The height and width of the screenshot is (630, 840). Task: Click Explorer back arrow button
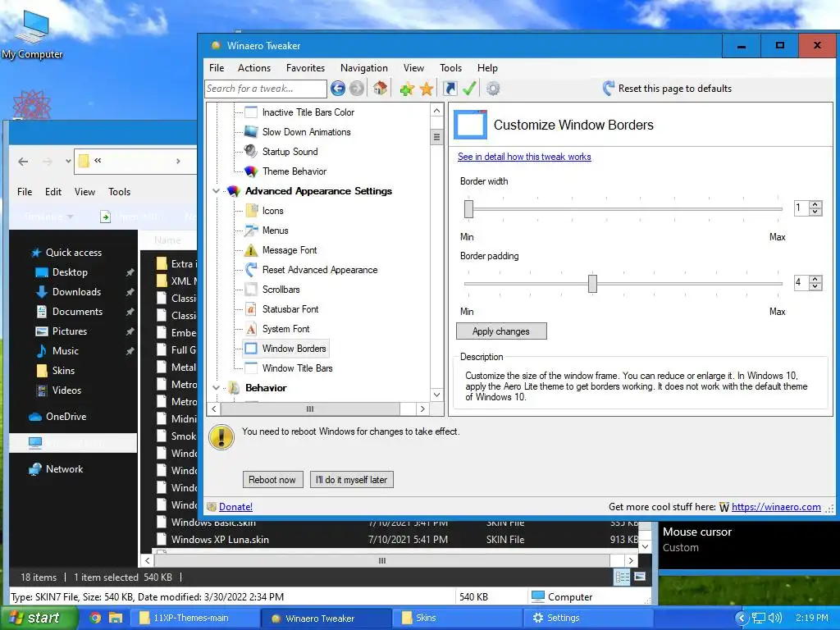(x=23, y=162)
